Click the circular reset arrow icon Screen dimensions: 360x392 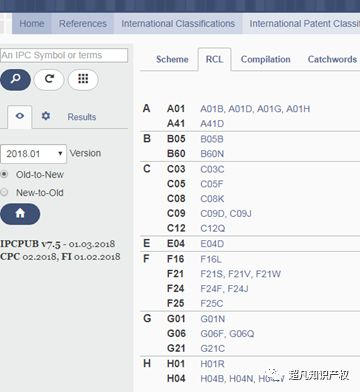(49, 80)
